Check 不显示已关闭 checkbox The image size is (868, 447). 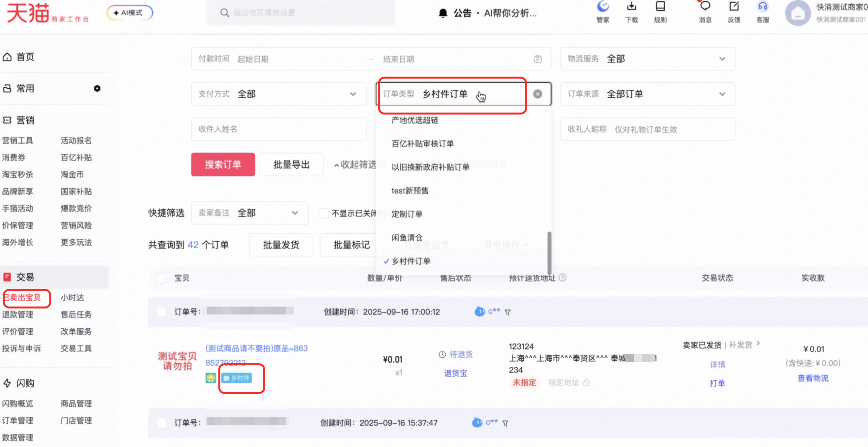click(324, 213)
